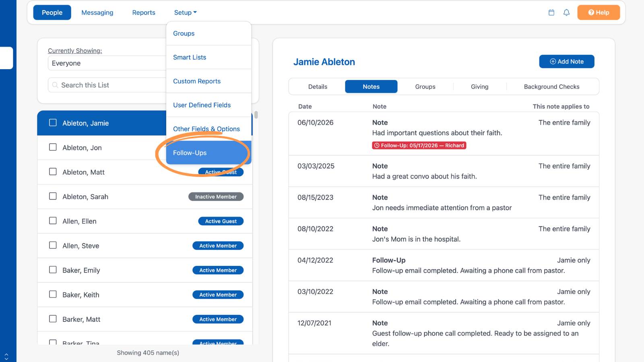This screenshot has width=644, height=362.
Task: Click the sidebar expand arrows icon
Action: tap(6, 356)
